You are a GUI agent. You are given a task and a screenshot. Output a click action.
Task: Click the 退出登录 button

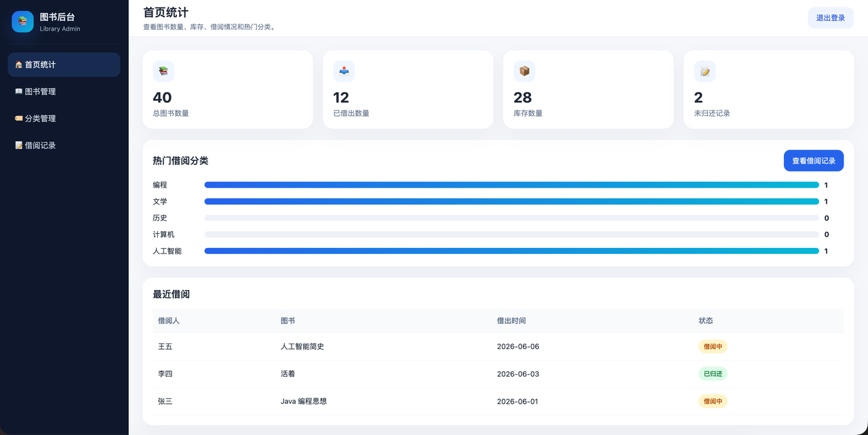830,18
